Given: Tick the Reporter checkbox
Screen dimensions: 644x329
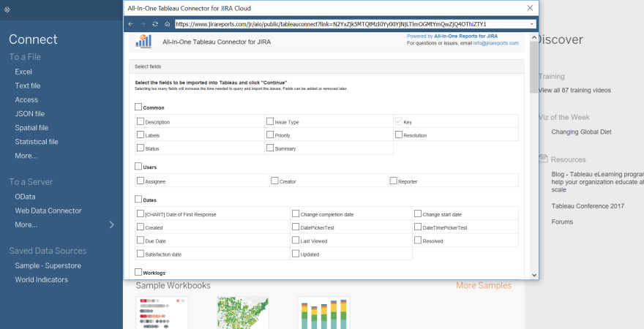Looking at the screenshot, I should [x=393, y=181].
